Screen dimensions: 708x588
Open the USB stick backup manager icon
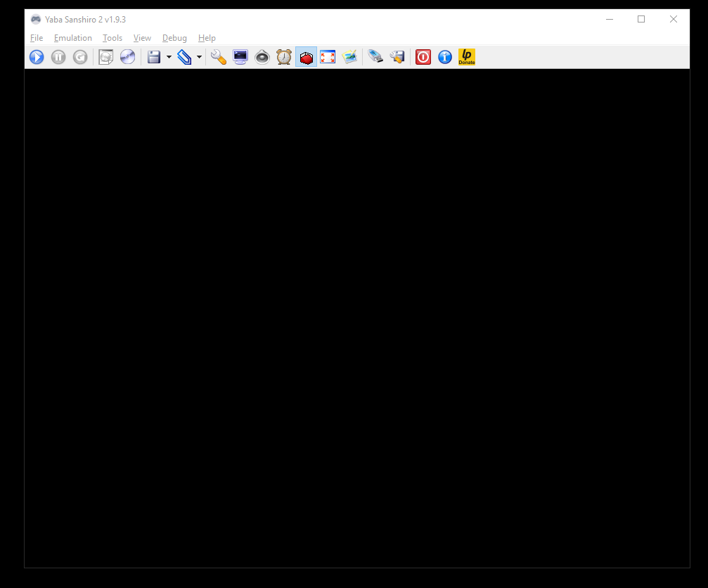pyautogui.click(x=375, y=57)
